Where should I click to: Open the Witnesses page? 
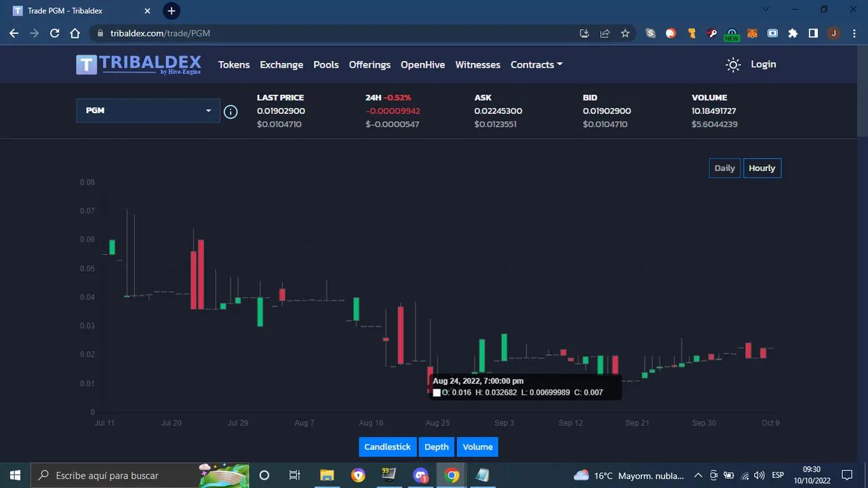477,64
